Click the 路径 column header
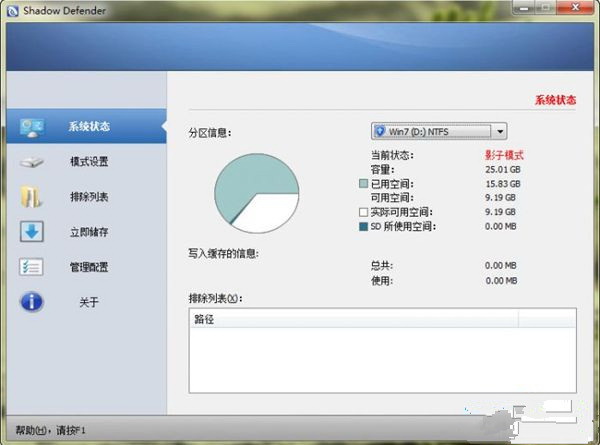 pyautogui.click(x=354, y=319)
